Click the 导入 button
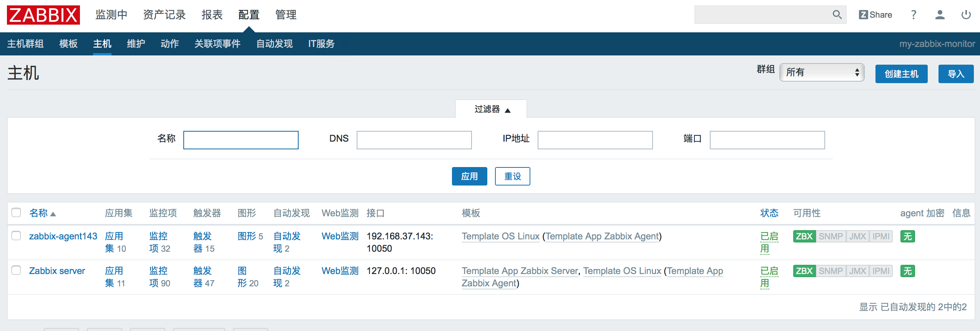This screenshot has width=980, height=331. pos(956,74)
